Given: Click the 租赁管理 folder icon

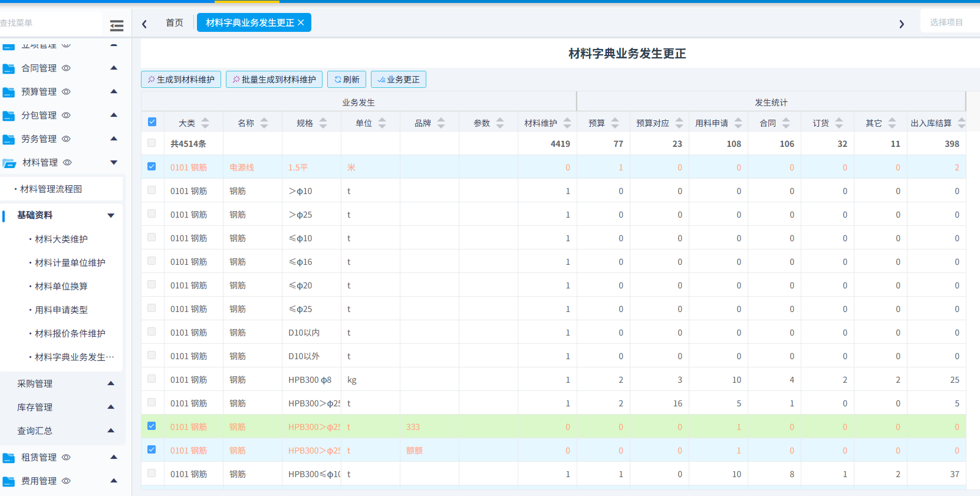Looking at the screenshot, I should click(9, 458).
